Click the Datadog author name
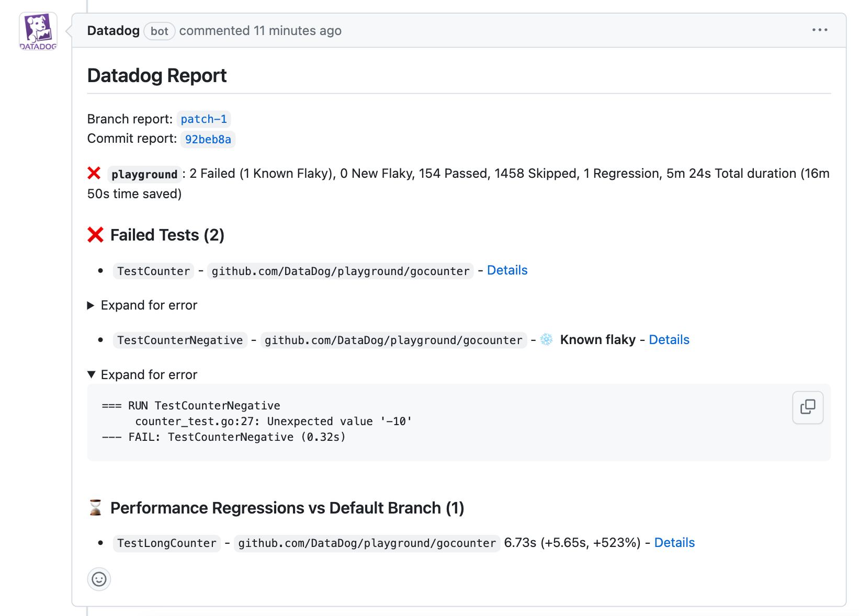The width and height of the screenshot is (859, 616). (x=113, y=31)
